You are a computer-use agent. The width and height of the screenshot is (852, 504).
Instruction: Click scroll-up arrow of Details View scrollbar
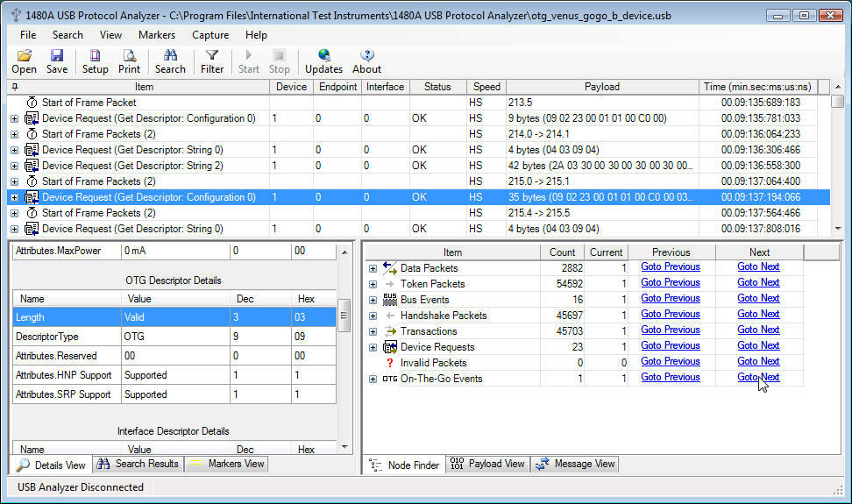pos(344,252)
